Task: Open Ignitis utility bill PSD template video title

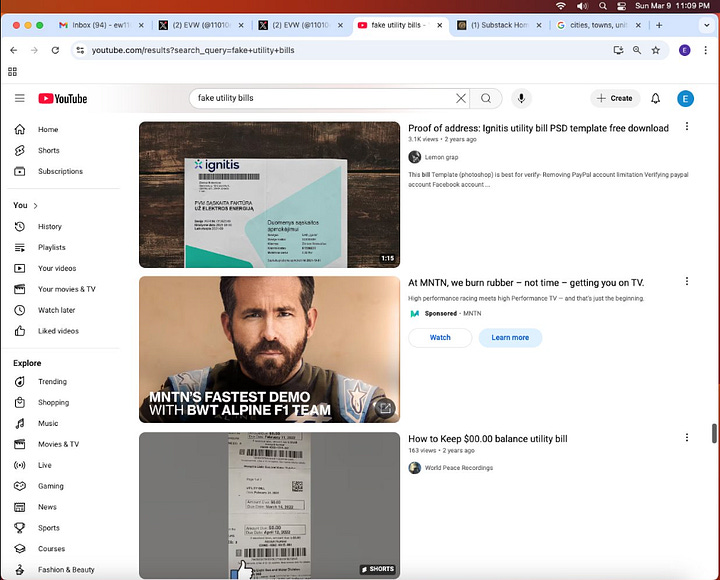Action: (538, 128)
